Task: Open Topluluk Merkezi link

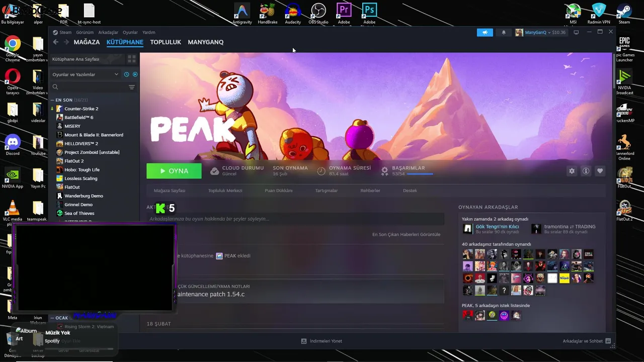Action: tap(225, 191)
